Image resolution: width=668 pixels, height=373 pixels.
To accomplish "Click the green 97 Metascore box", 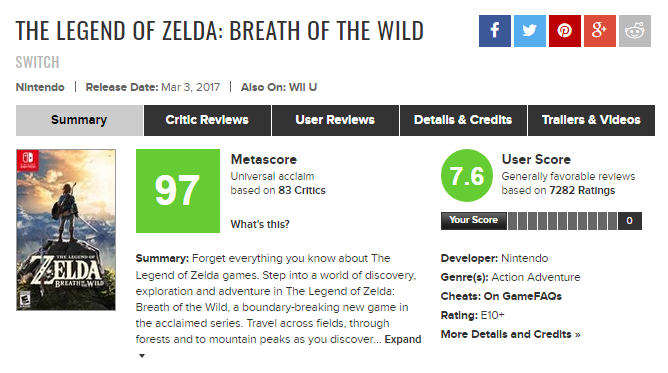I will 178,191.
